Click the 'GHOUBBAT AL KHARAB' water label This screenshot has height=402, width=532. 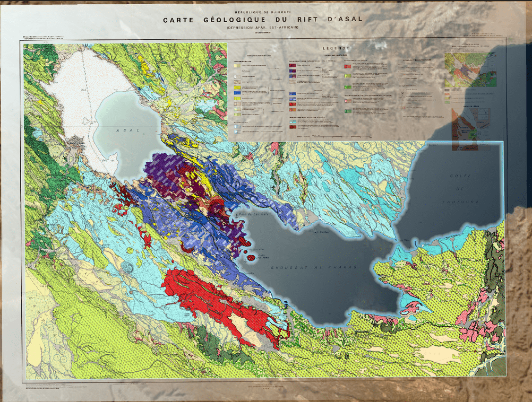[313, 267]
